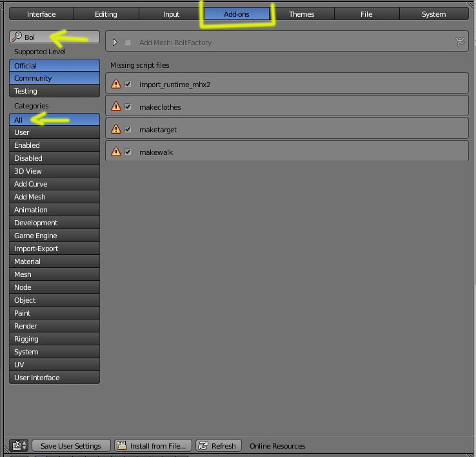Viewport: 476px width, 457px height.
Task: Select the System category in sidebar
Action: coord(55,352)
